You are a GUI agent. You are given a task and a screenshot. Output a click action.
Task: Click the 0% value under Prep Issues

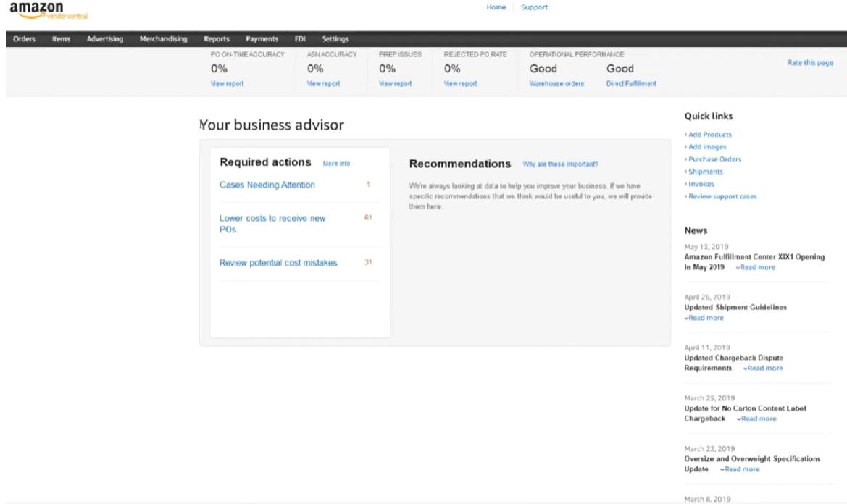tap(387, 69)
